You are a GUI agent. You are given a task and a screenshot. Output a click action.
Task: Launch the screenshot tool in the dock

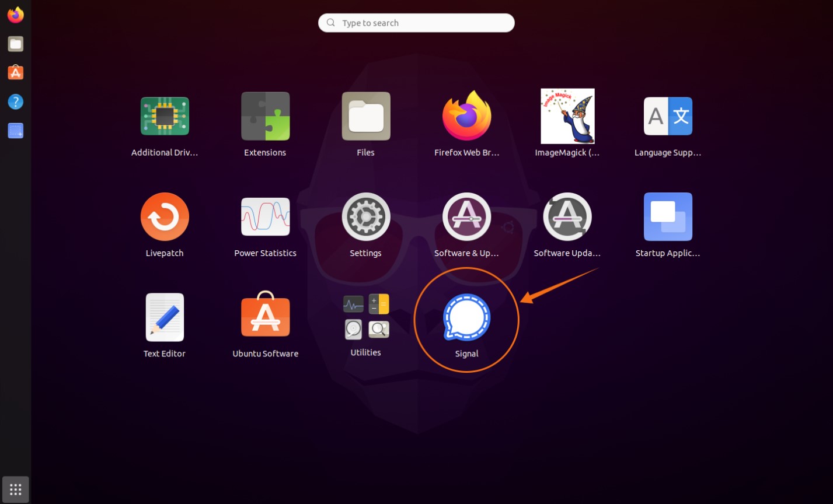pyautogui.click(x=16, y=131)
